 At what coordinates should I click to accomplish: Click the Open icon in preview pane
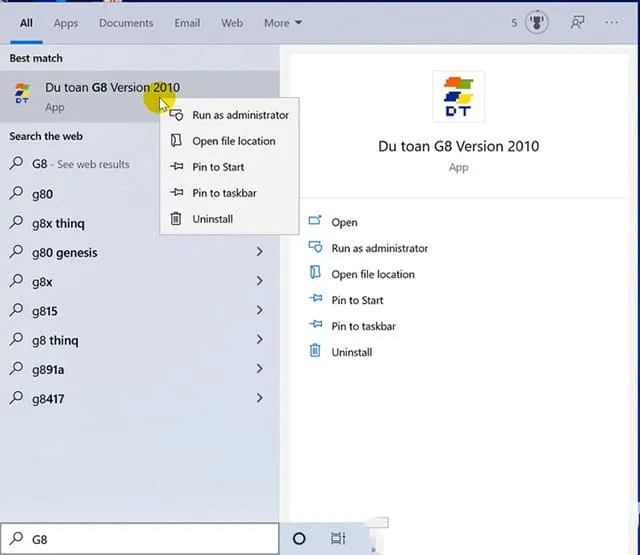pyautogui.click(x=315, y=220)
